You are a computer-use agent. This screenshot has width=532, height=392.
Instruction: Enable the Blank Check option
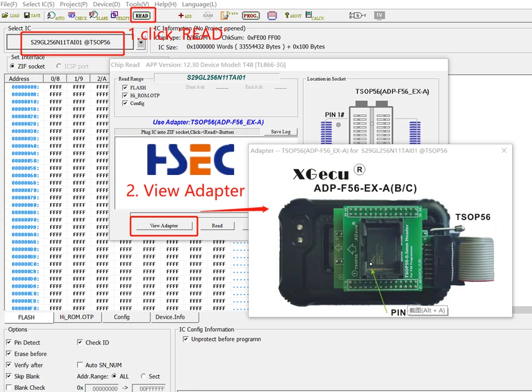[x=9, y=387]
